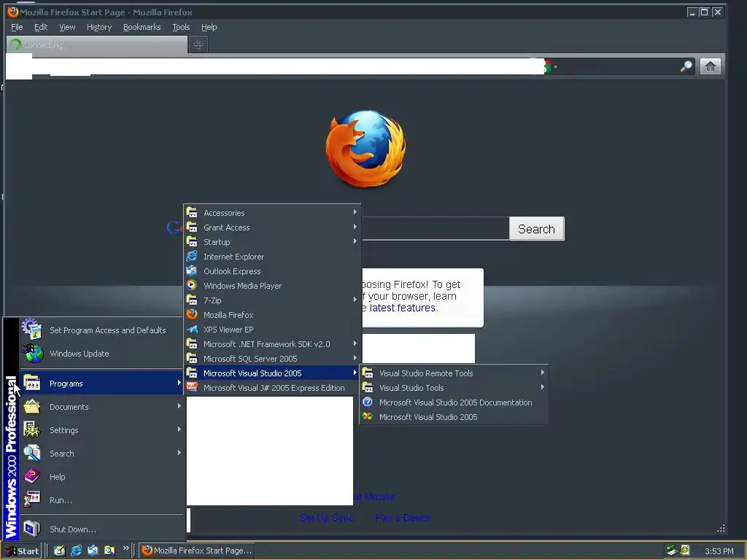The height and width of the screenshot is (560, 747).
Task: Open search engine dropdown arrow
Action: (555, 67)
